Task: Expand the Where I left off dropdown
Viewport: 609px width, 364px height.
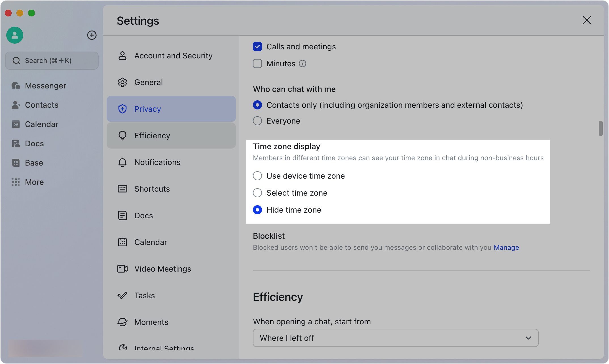Action: (x=395, y=338)
